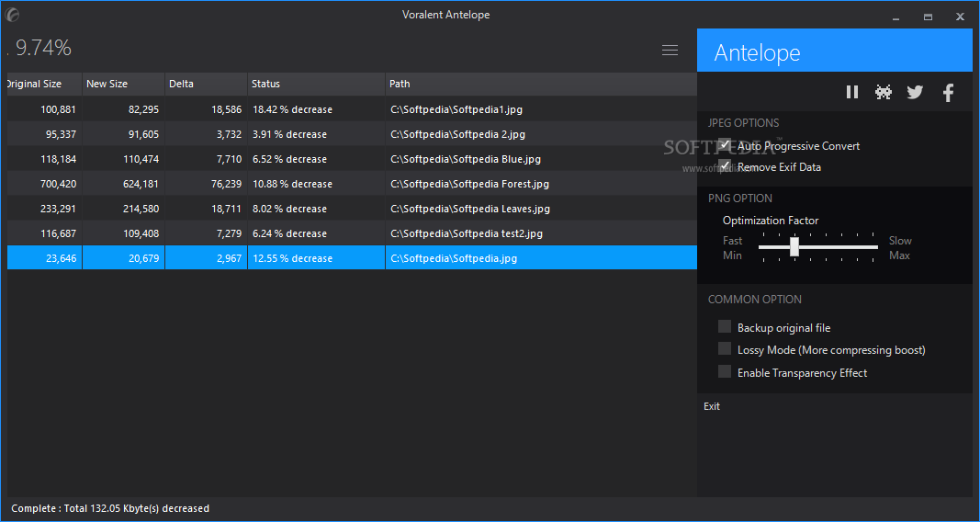Click status cell 12.55 % decrease
980x522 pixels.
(316, 258)
